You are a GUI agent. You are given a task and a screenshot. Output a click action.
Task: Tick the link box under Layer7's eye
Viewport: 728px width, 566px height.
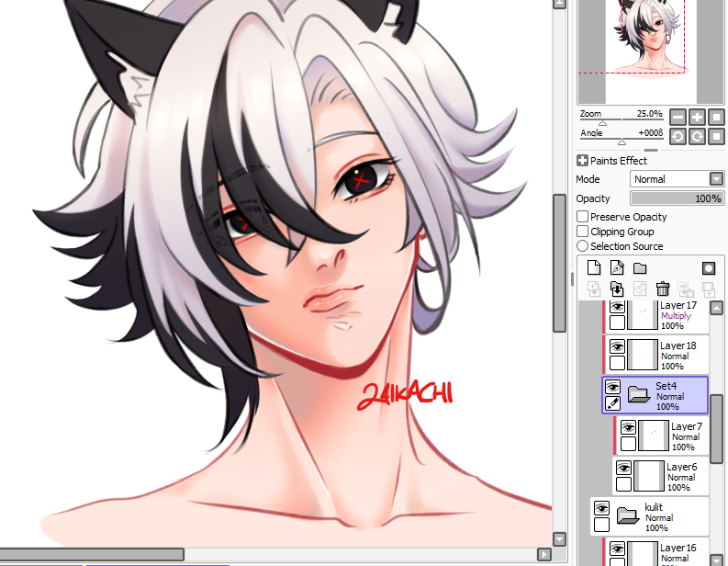[x=628, y=443]
